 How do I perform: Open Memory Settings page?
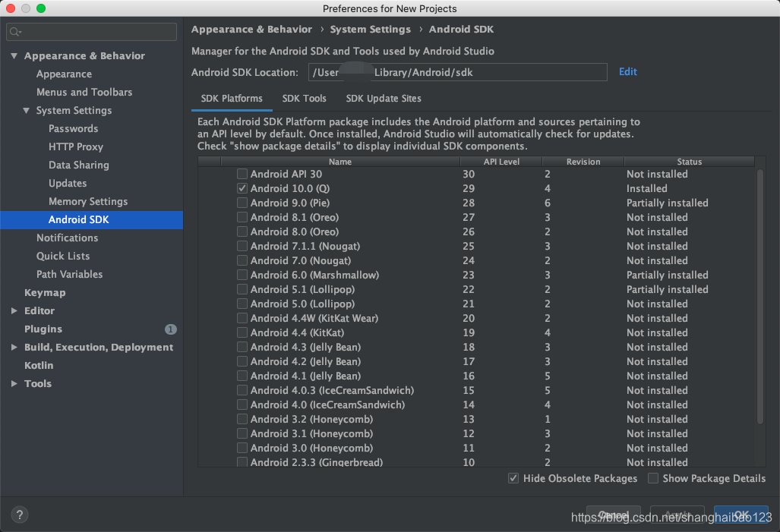88,201
